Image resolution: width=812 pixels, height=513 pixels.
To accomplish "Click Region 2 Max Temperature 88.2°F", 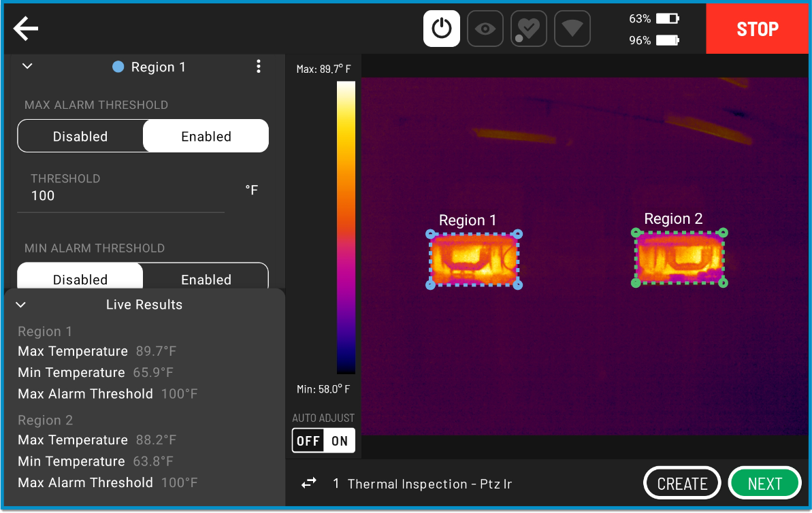I will pyautogui.click(x=97, y=440).
